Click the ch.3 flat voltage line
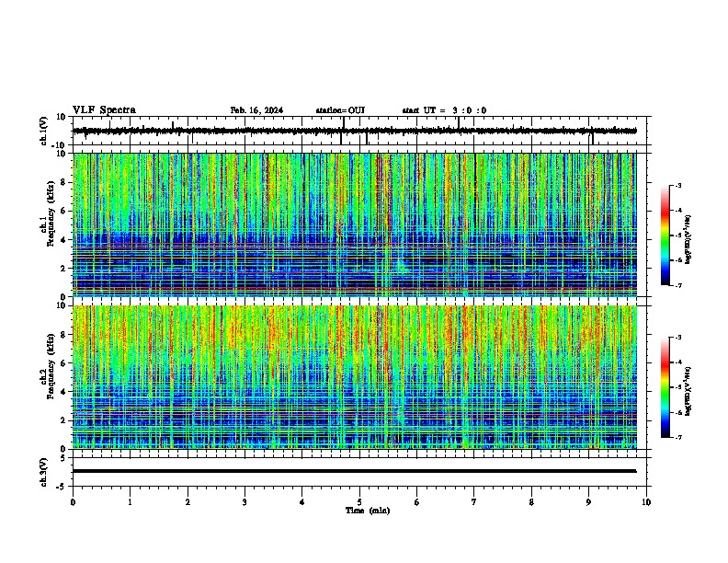Screen dimensions: 728x563 click(355, 471)
